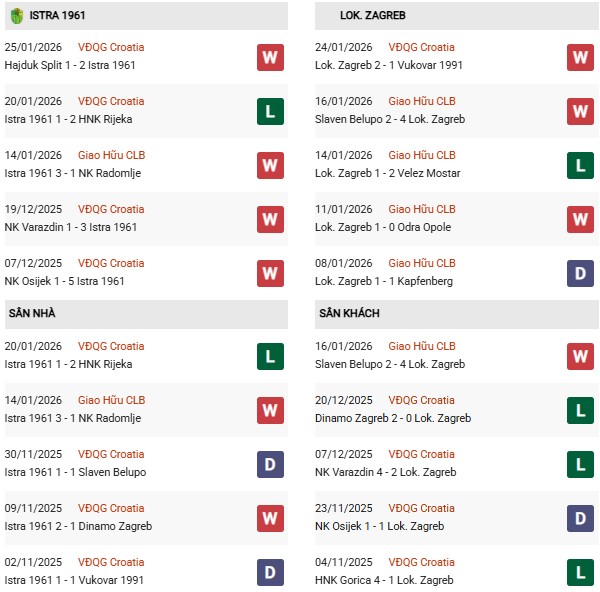600x592 pixels.
Task: Open VĐQG Croatia link on 25/01/2026 match
Action: 111,47
